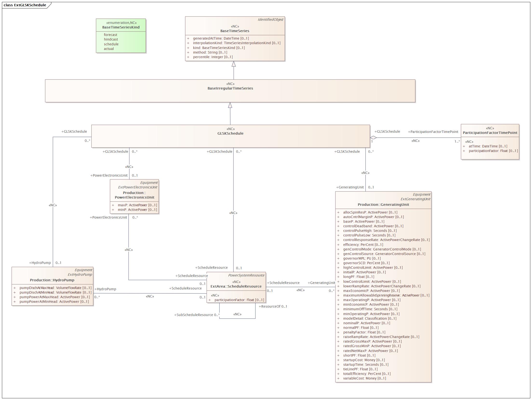Click the controlDeadband attribute
Viewport: 532px width, 400px height.
(x=373, y=226)
